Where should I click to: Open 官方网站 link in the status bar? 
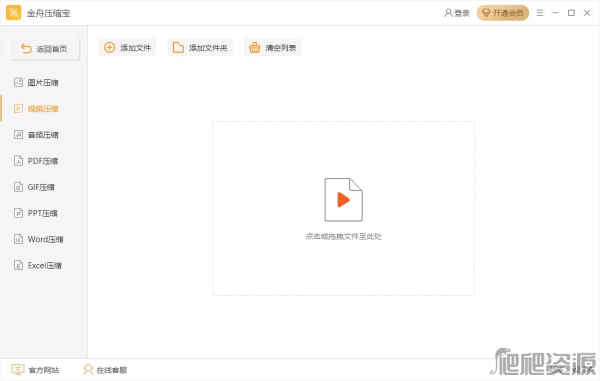click(35, 370)
